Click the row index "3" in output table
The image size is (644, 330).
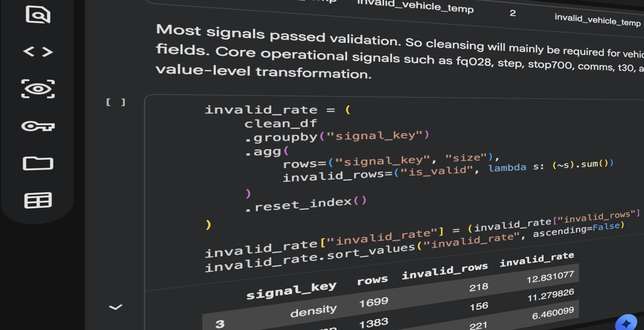[x=220, y=324]
